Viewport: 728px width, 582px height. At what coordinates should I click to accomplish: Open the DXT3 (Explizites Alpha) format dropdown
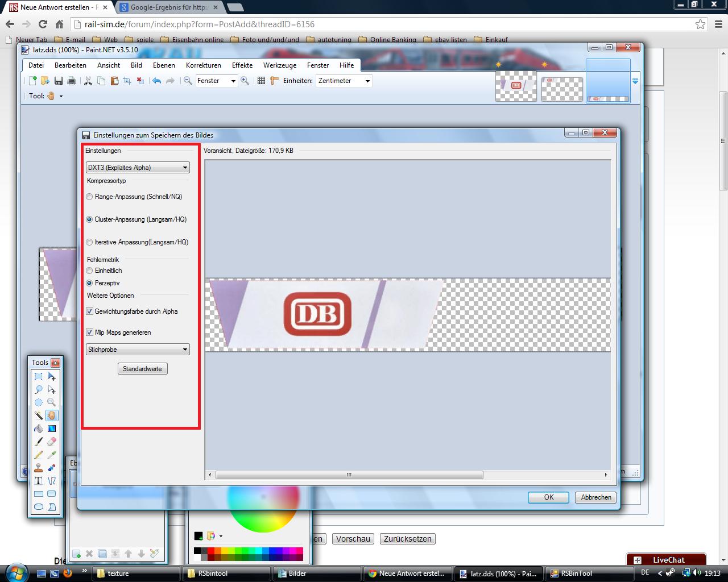(138, 168)
